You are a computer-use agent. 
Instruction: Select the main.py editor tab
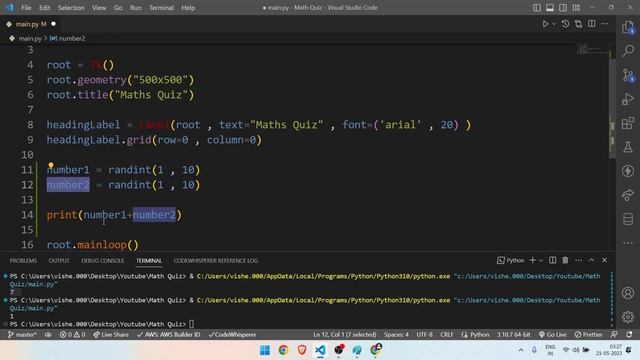[31, 24]
